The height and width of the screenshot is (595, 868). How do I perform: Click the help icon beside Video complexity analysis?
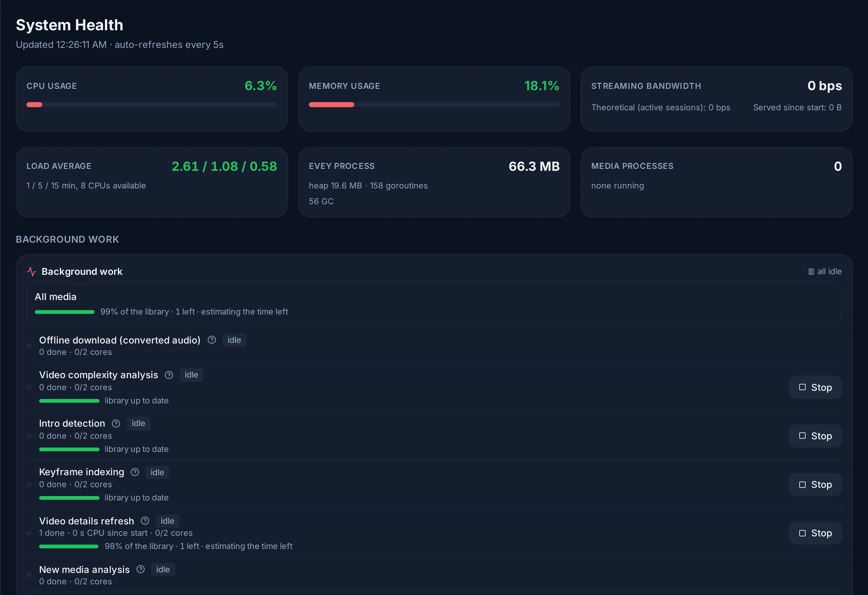tap(169, 375)
